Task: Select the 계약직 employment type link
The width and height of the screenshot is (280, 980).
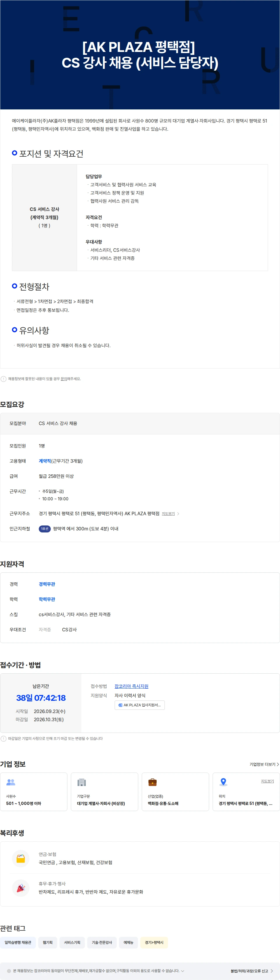Action: (x=45, y=461)
